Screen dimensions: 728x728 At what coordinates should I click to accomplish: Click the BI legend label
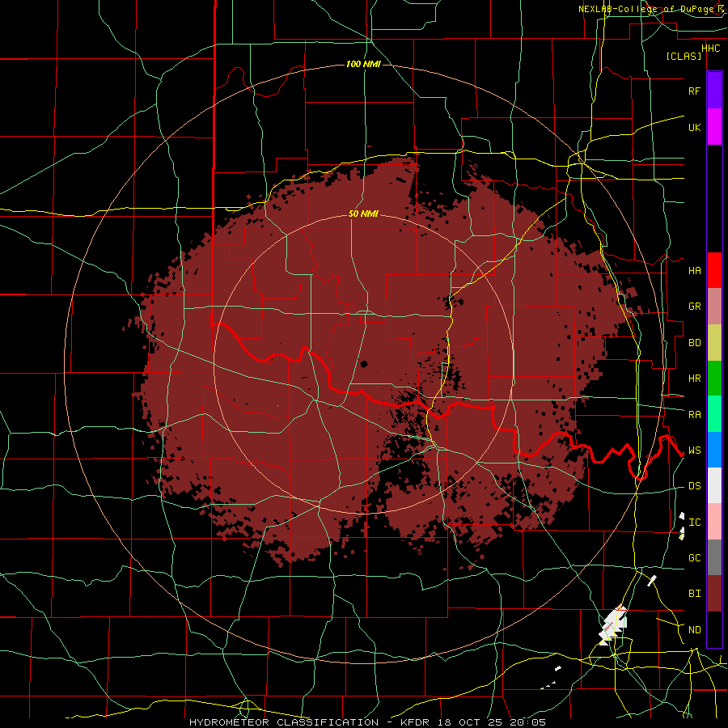point(694,594)
